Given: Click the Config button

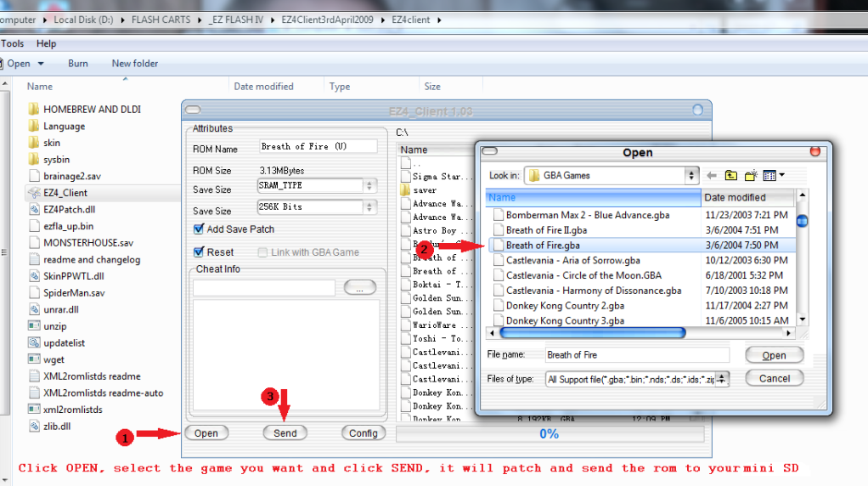Looking at the screenshot, I should point(364,432).
